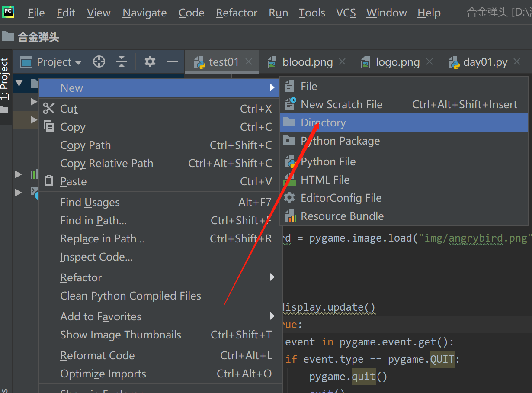Open Project panel settings gear icon

pos(150,62)
